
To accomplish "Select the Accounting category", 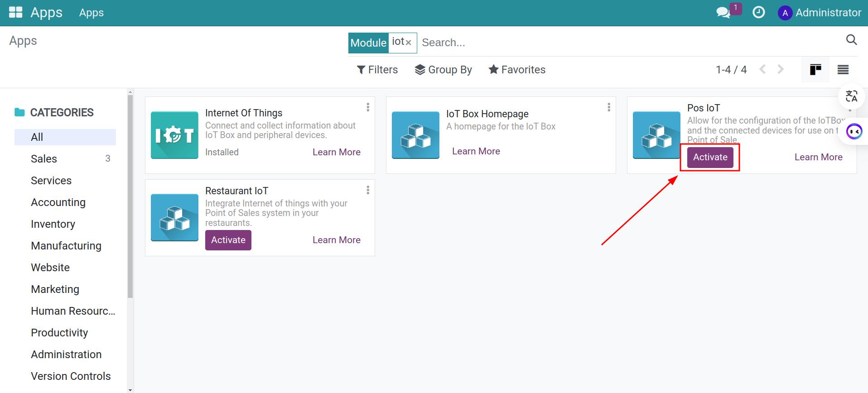I will click(65, 202).
